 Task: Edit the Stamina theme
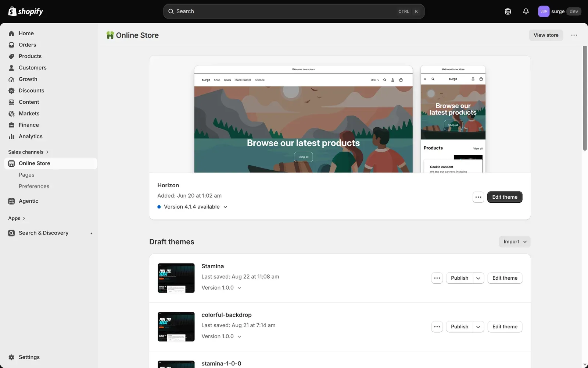[505, 278]
